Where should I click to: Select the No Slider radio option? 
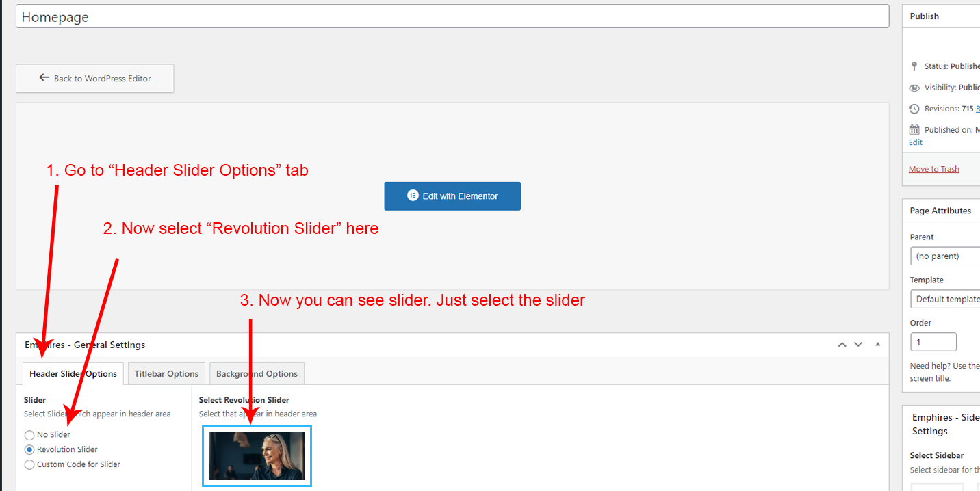tap(29, 435)
